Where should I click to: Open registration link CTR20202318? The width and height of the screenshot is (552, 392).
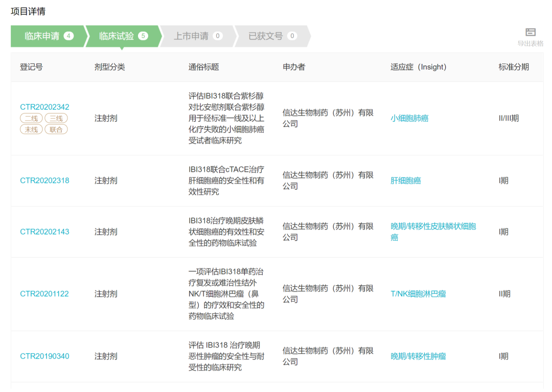(x=44, y=180)
